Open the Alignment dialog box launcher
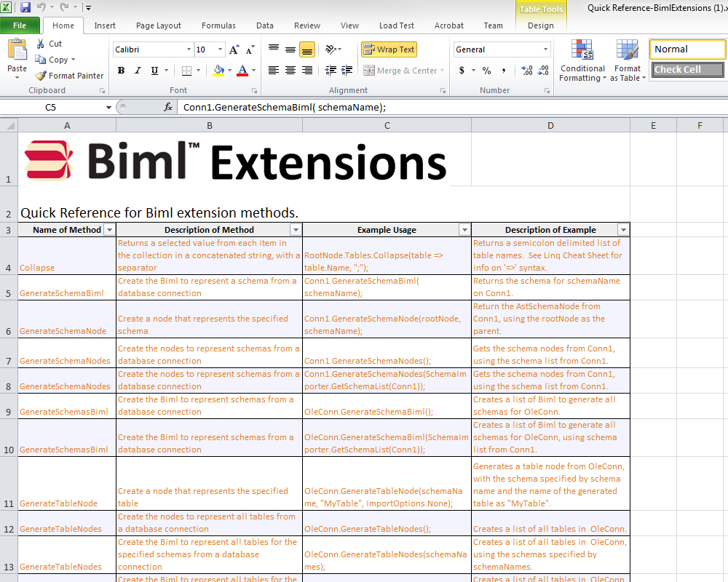The height and width of the screenshot is (582, 728). (x=443, y=90)
